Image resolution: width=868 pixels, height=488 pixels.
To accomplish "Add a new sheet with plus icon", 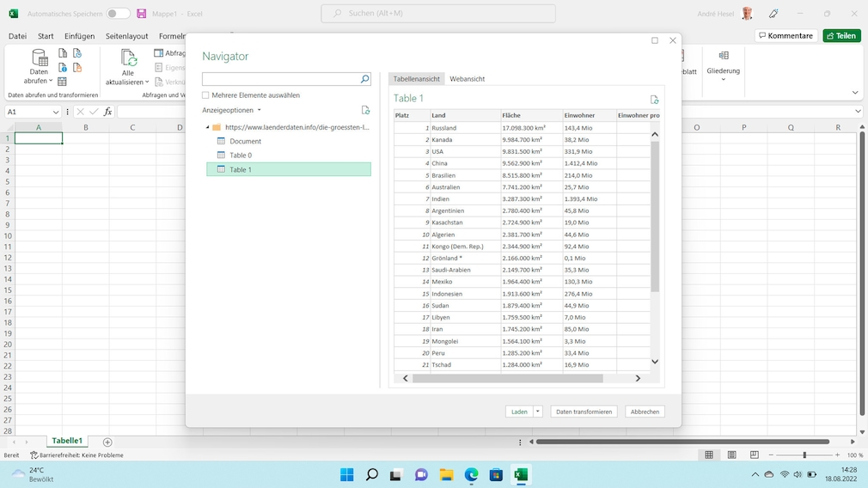I will [107, 442].
